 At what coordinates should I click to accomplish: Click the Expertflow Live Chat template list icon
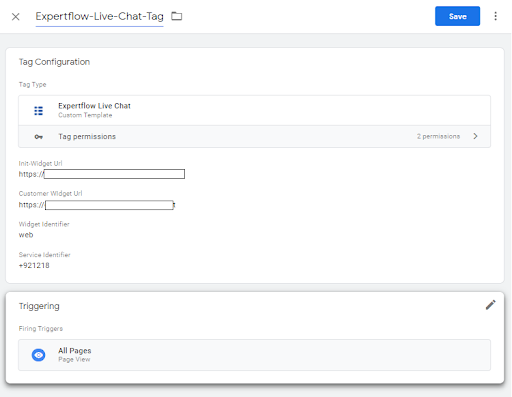coord(39,111)
